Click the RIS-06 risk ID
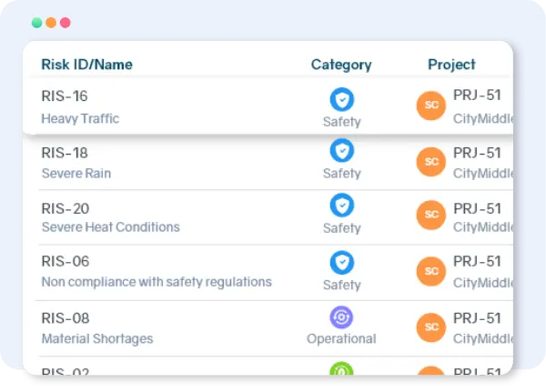The image size is (546, 392). [x=65, y=262]
